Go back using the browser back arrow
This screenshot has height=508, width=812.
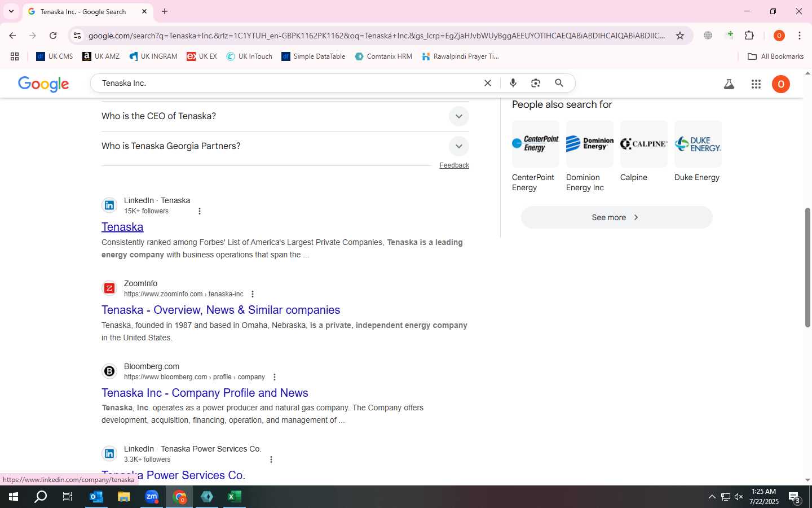(12, 36)
